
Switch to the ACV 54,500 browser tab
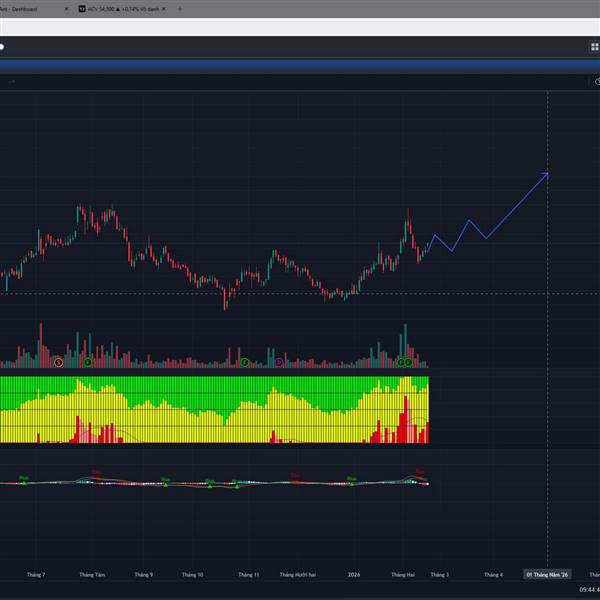tap(120, 9)
